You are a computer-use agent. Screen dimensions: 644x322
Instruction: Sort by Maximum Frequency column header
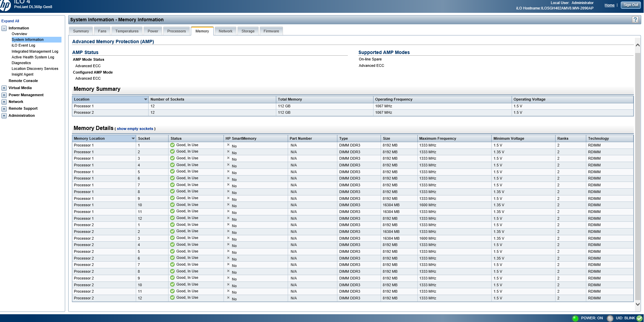point(454,138)
